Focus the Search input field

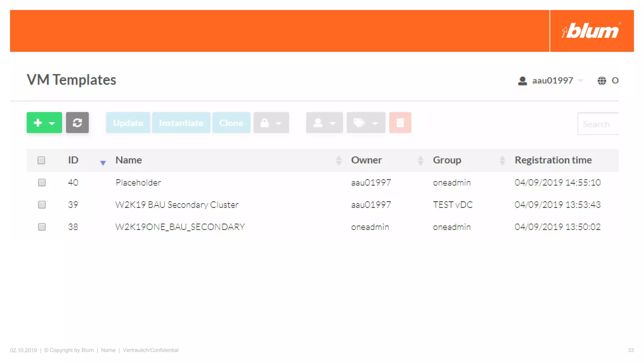(598, 124)
